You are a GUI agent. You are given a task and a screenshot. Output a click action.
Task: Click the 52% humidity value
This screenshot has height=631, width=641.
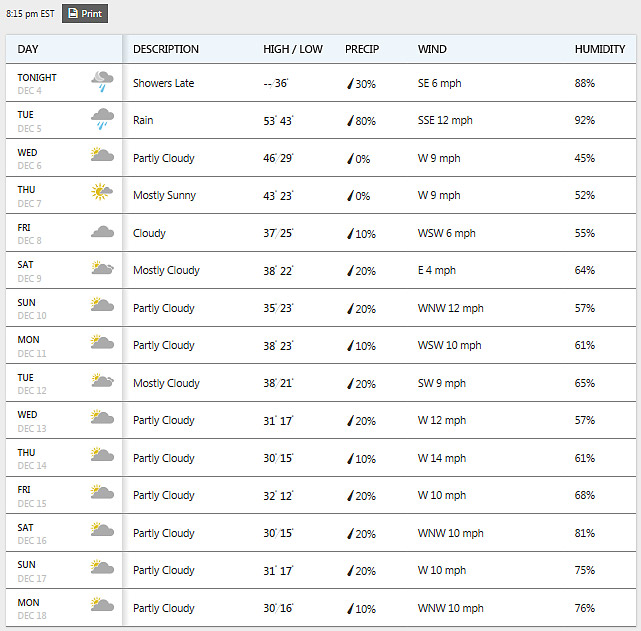tap(585, 195)
